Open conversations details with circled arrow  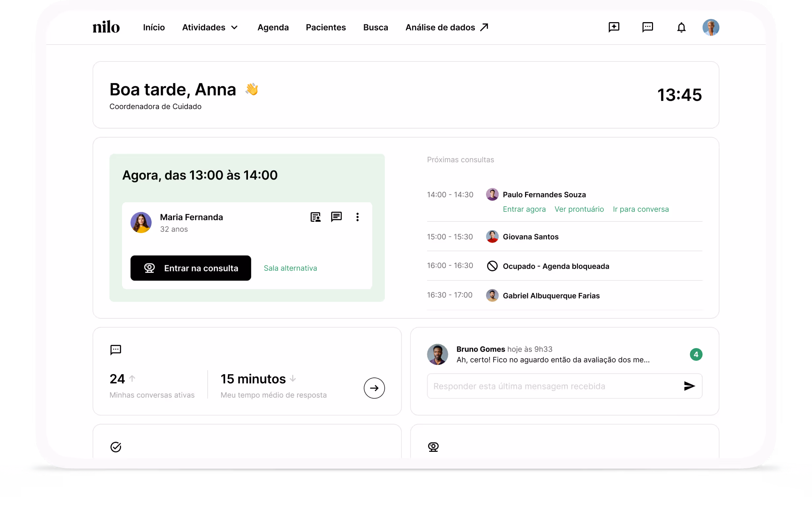click(x=374, y=388)
